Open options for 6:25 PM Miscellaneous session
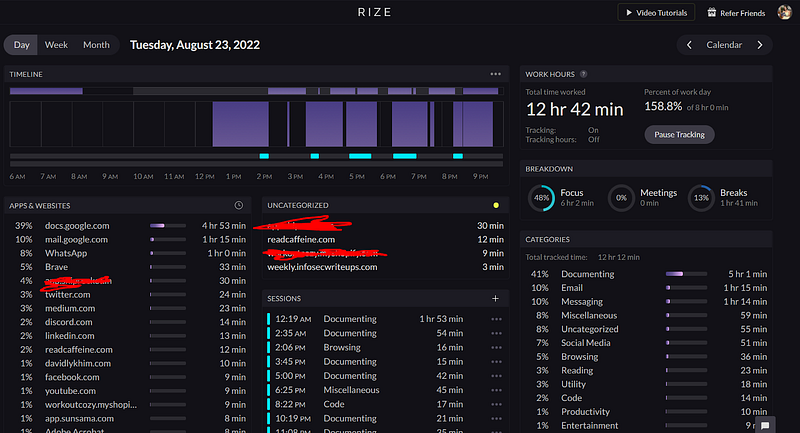This screenshot has height=433, width=800. [x=496, y=390]
